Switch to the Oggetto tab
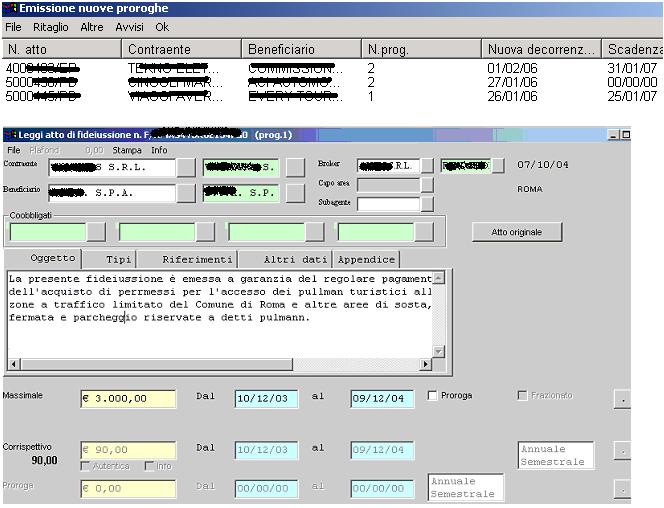This screenshot has width=664, height=508. [43, 258]
